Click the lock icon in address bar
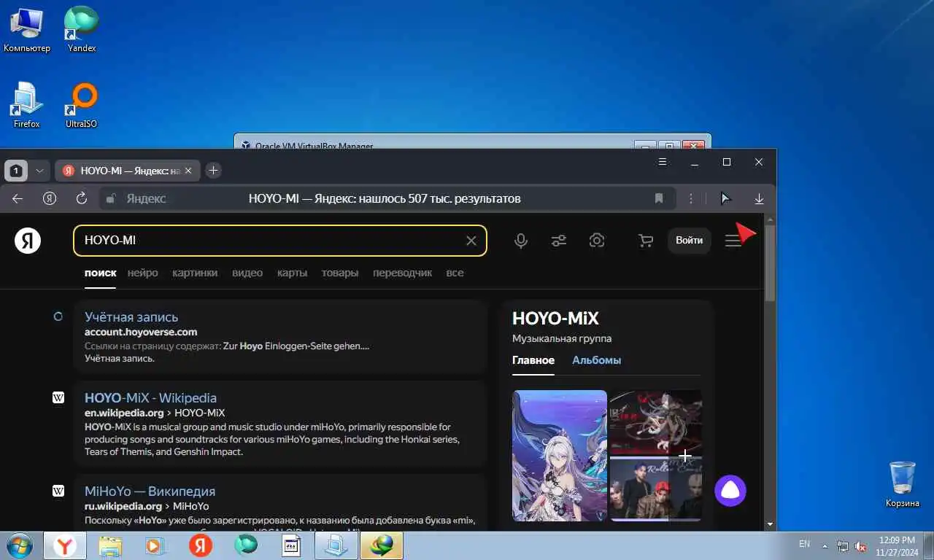 [x=111, y=198]
